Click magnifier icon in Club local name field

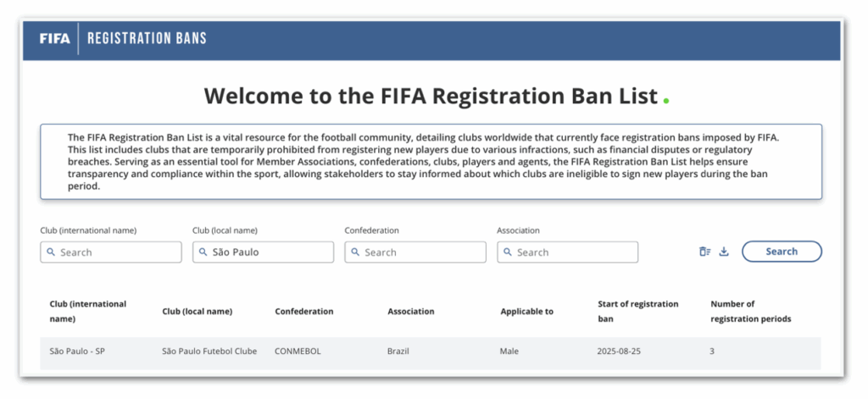203,252
